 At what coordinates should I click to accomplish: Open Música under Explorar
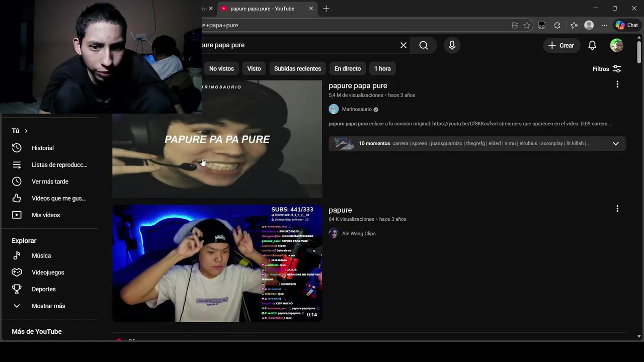[49, 255]
